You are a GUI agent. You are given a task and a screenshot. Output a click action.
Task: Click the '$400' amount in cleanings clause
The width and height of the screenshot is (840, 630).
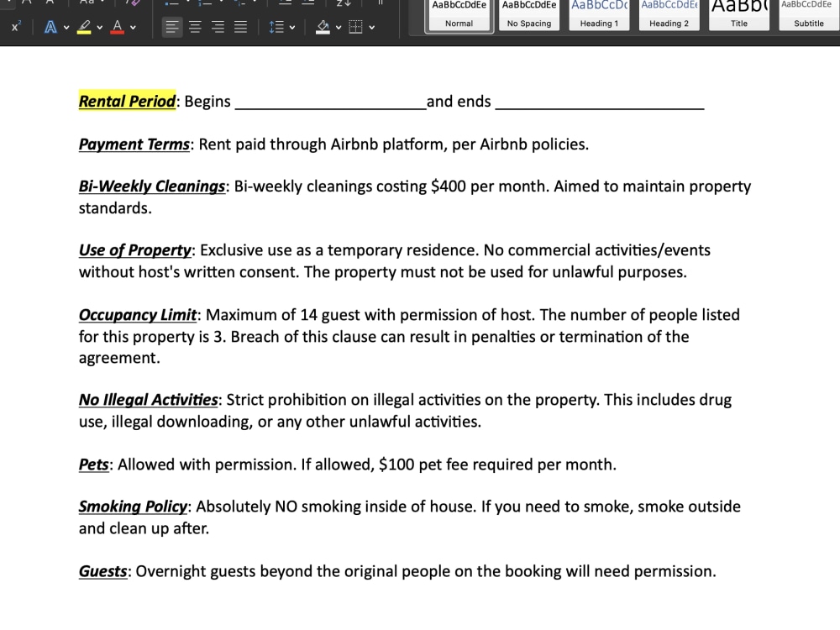click(449, 186)
